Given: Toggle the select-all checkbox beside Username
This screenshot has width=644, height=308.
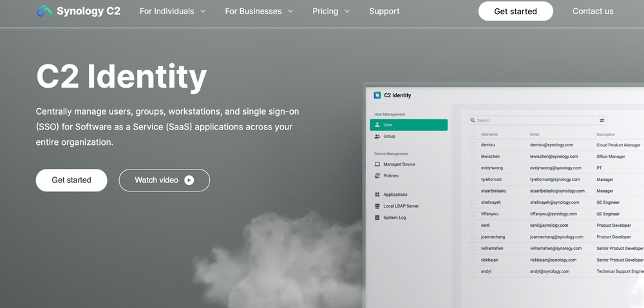Looking at the screenshot, I should point(473,135).
